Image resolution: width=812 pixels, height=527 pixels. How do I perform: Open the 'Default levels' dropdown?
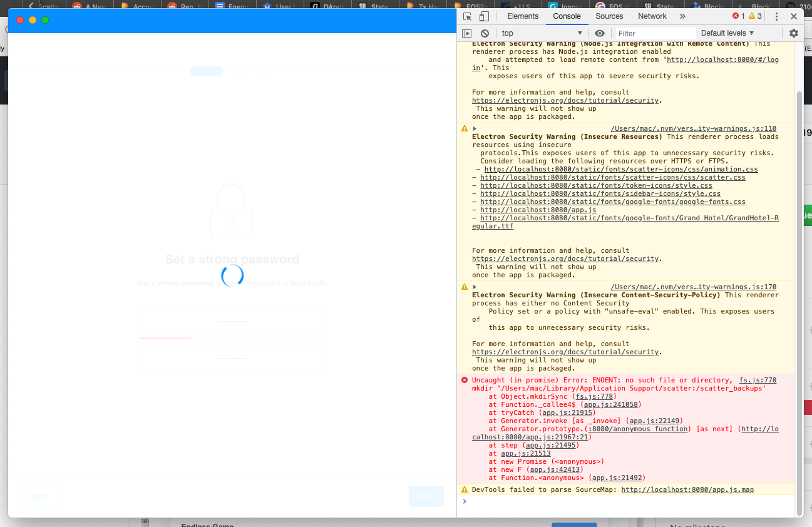[727, 33]
